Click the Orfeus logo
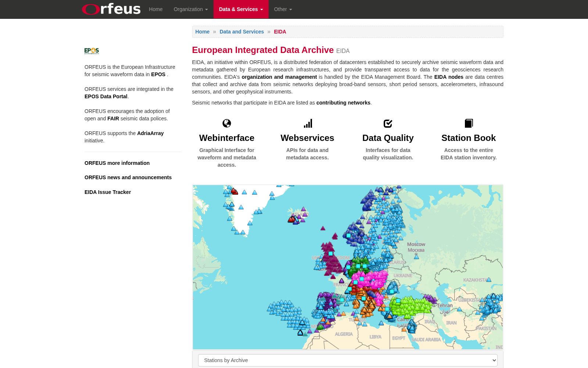588x368 pixels. tap(111, 9)
